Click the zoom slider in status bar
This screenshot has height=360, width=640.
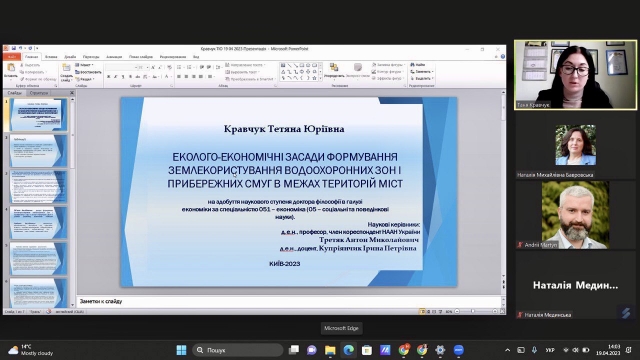pyautogui.click(x=476, y=311)
